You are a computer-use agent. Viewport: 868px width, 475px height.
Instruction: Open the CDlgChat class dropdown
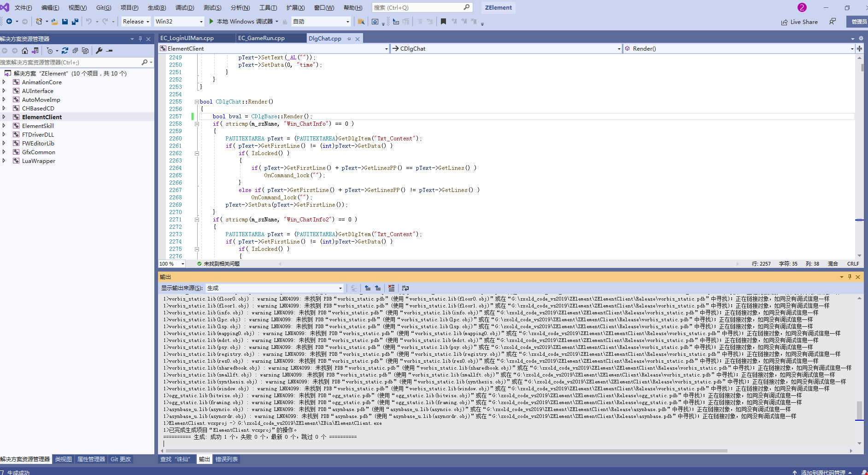[507, 48]
